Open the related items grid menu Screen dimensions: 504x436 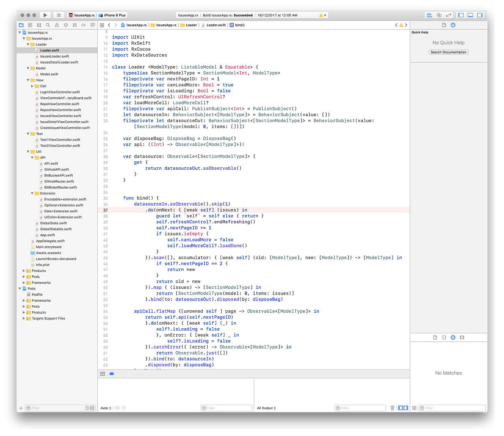coord(102,25)
